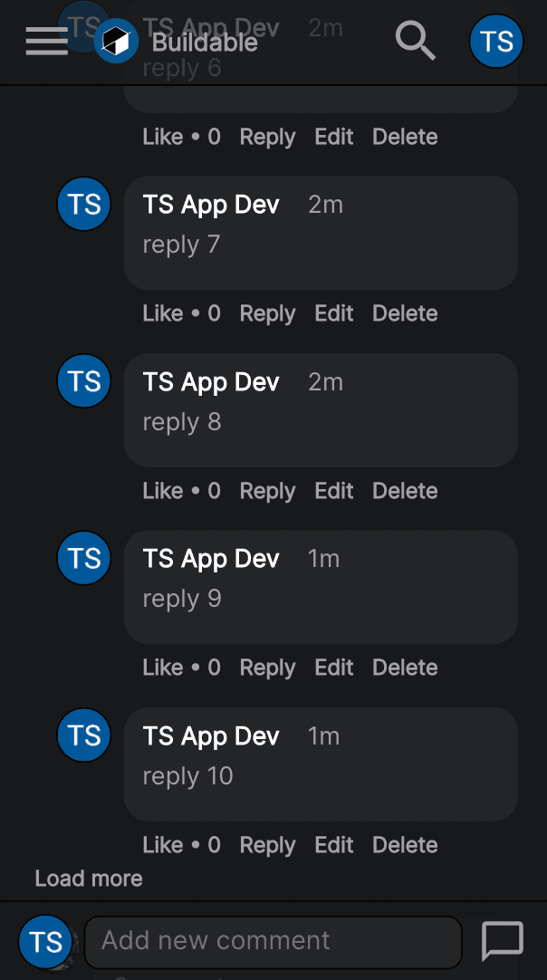Click the submit comment speech bubble icon
Screen dimensions: 547x980
503,941
